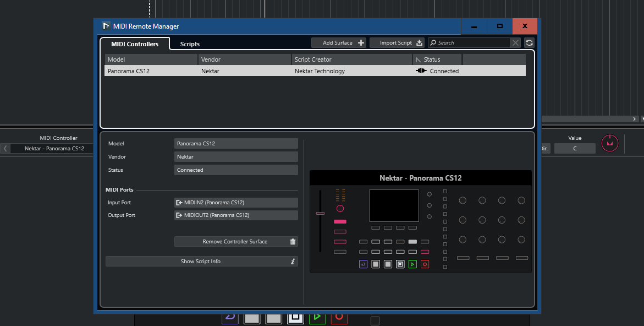Clear the search with the X icon
Viewport: 644px width, 326px height.
(515, 43)
